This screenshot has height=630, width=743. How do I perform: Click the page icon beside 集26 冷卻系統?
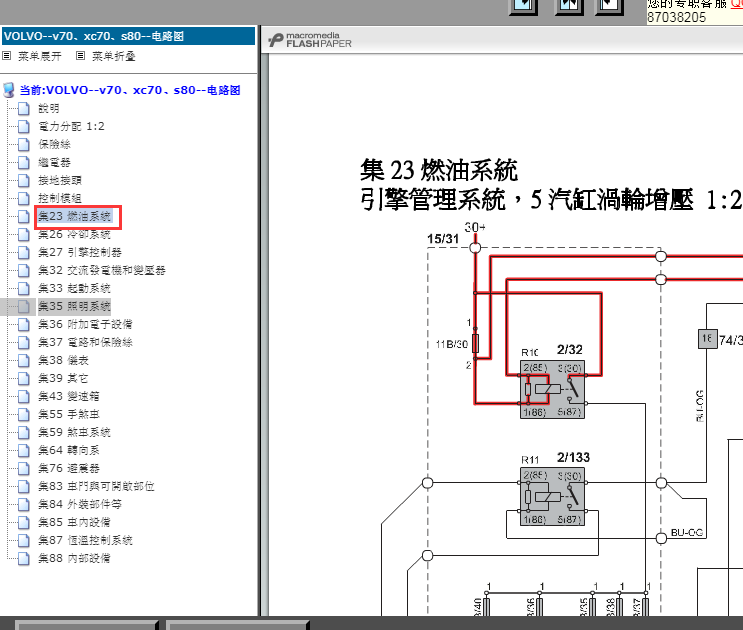24,234
